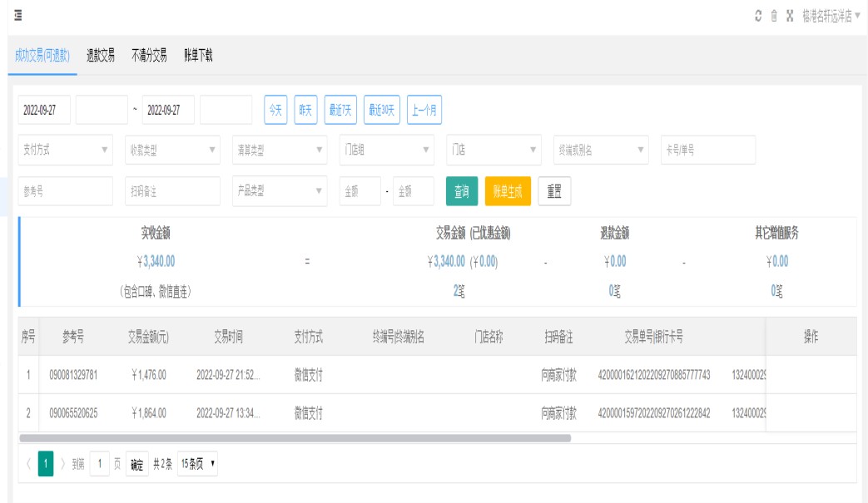Viewport: 868px width, 503px height.
Task: Open the 支付方式 dropdown
Action: pos(65,150)
